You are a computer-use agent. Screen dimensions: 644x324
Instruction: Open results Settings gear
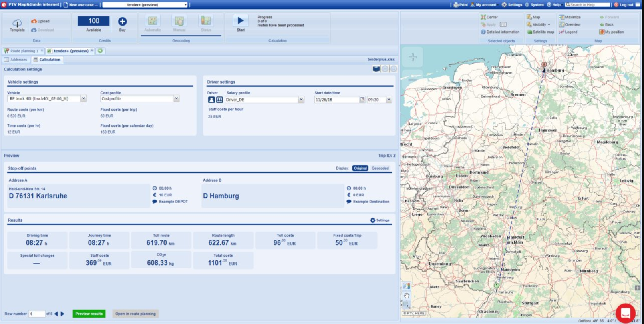(380, 220)
